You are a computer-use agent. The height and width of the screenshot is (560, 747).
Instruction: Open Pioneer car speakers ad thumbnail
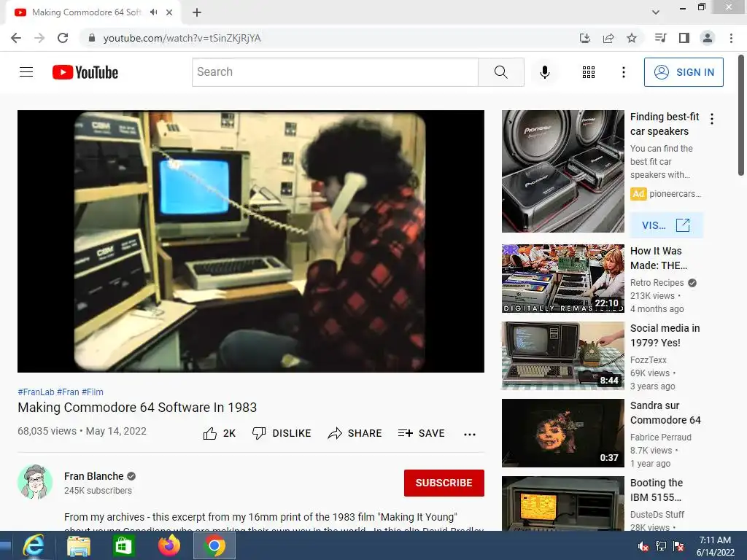click(x=562, y=171)
